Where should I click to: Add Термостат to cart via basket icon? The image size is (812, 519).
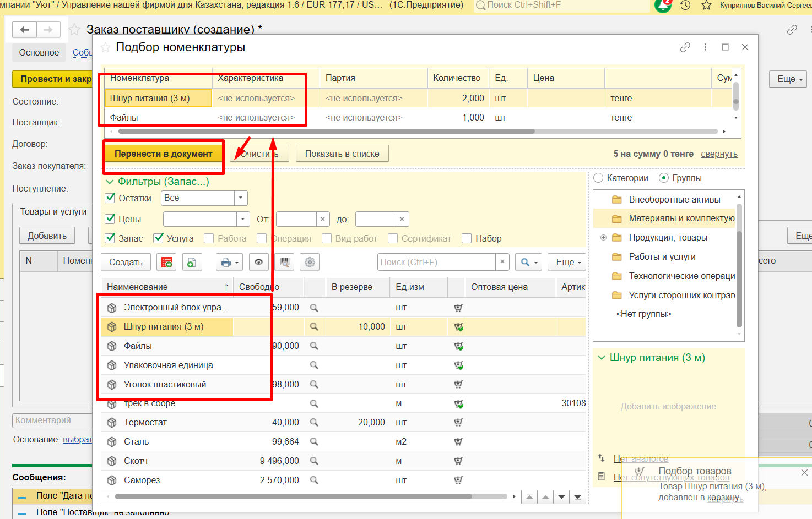click(x=458, y=423)
